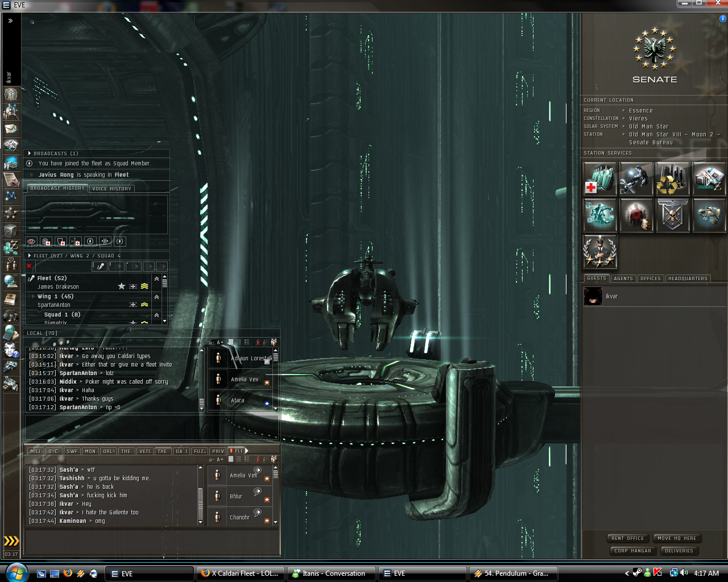Decrease font size in Local chat
Viewport: 728px width, 582px height.
(x=212, y=343)
